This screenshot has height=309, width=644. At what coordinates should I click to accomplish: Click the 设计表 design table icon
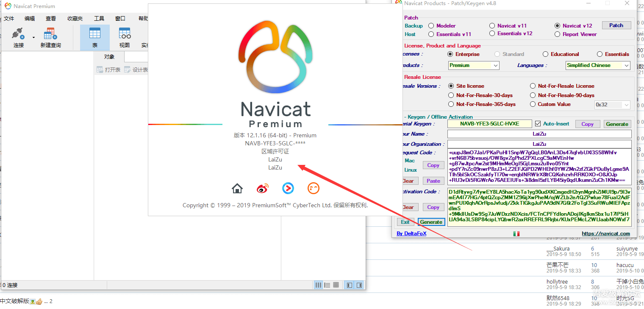[127, 70]
